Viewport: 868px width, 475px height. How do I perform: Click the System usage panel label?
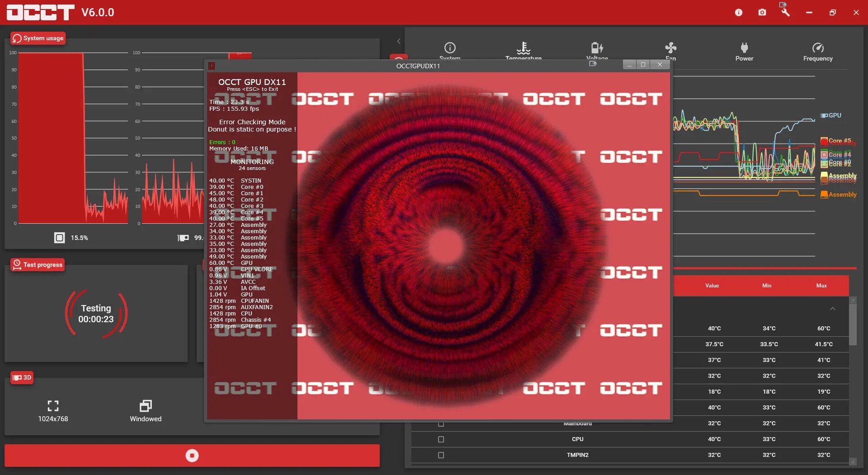click(38, 38)
